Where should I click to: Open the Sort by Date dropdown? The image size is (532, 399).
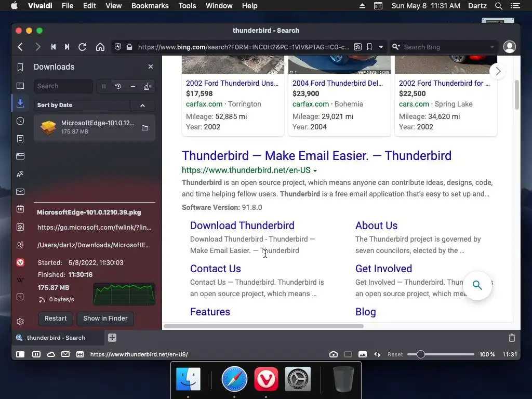coord(82,105)
